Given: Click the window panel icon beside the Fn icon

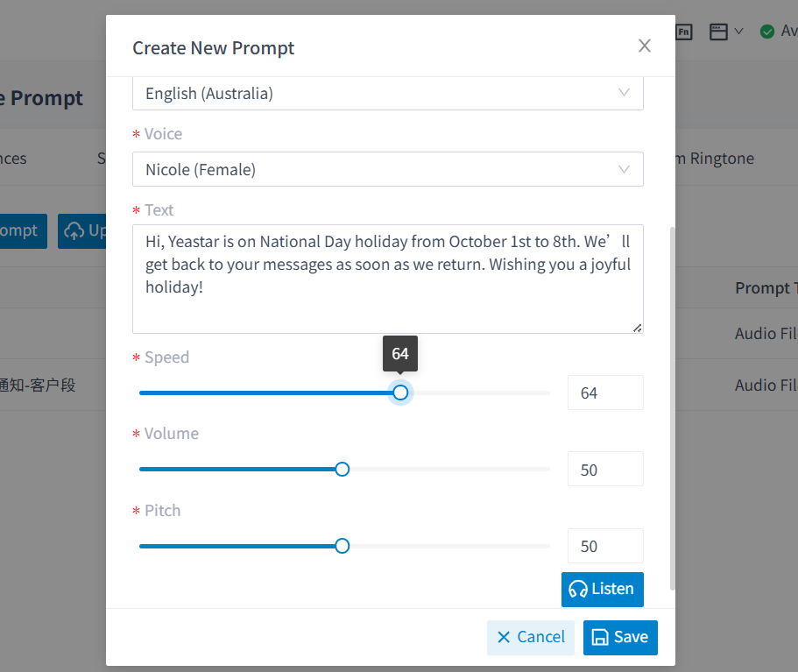Looking at the screenshot, I should pyautogui.click(x=720, y=31).
